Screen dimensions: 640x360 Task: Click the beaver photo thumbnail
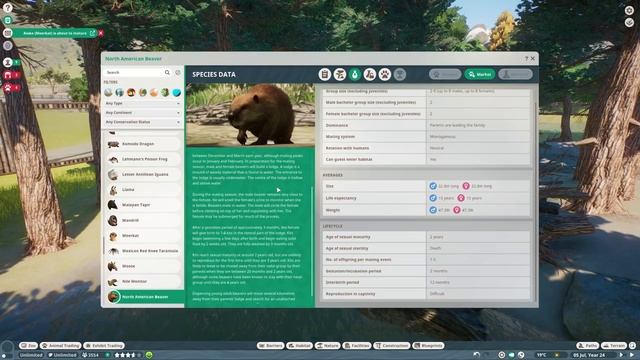point(250,115)
